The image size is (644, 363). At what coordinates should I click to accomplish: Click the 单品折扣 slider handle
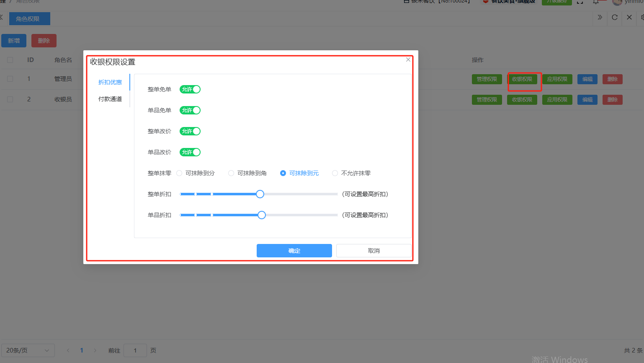coord(262,215)
